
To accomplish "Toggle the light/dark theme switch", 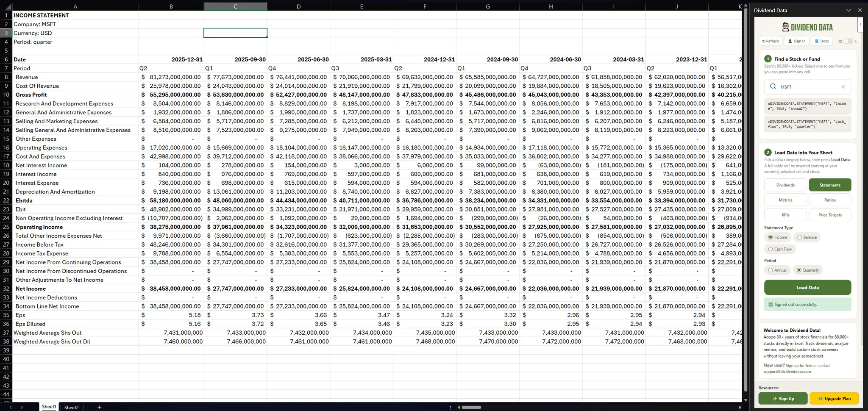I will click(x=848, y=41).
